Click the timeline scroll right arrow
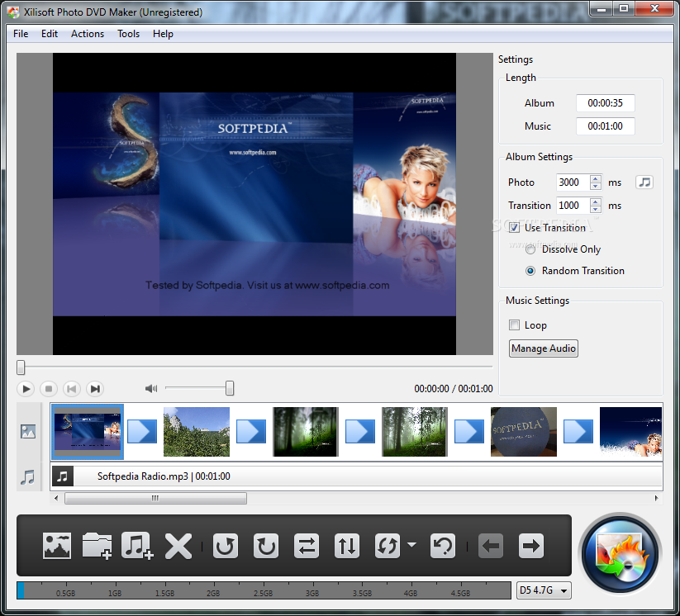Viewport: 680px width, 616px height. tap(657, 499)
